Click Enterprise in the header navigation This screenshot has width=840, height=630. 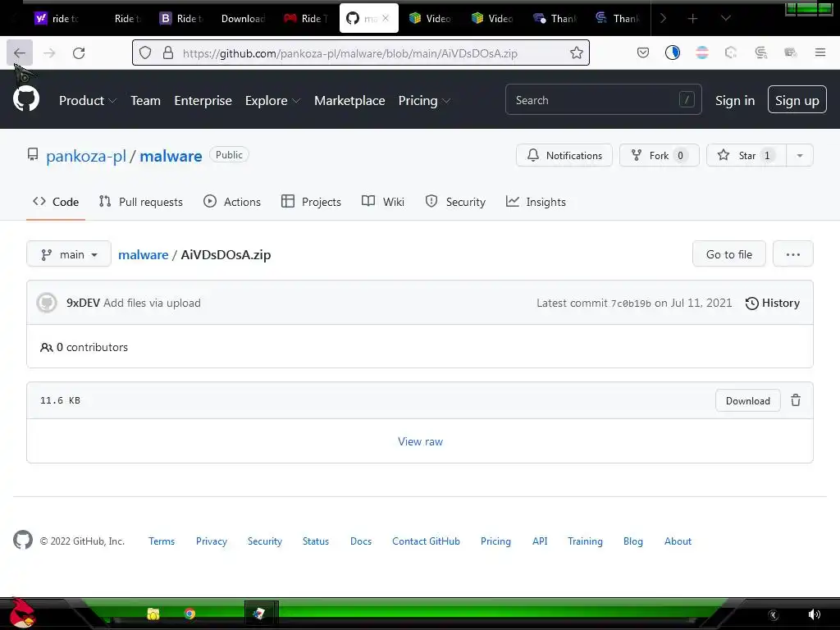[x=203, y=101]
